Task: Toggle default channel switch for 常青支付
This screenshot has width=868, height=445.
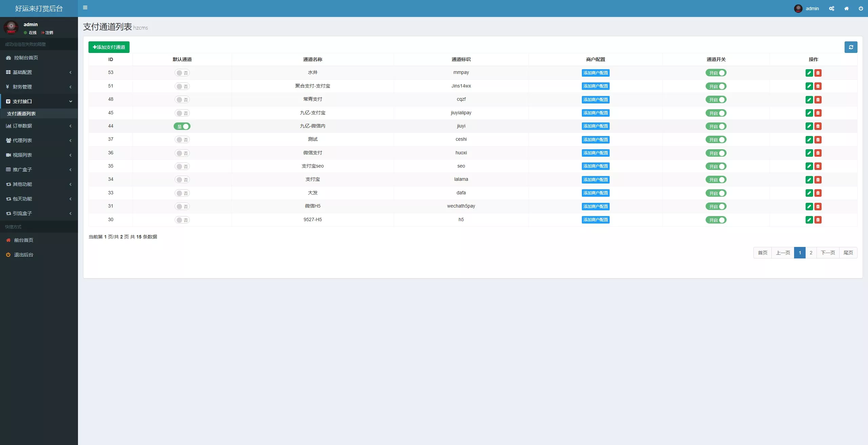Action: coord(182,100)
